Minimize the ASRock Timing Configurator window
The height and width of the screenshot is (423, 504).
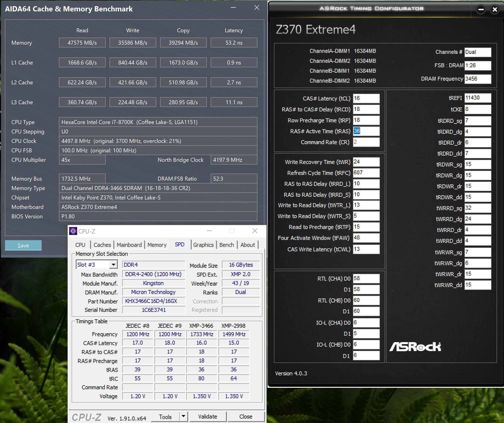point(481,10)
